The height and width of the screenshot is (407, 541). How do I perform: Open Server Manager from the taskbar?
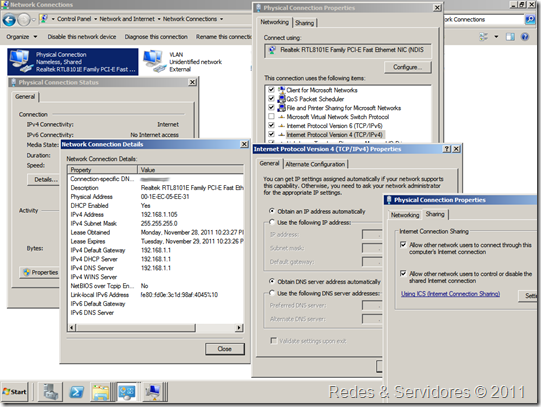50,392
